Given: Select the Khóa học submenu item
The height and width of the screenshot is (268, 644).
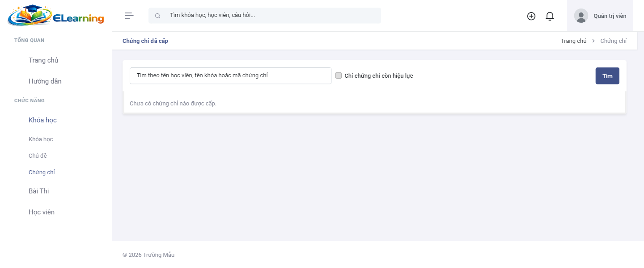Looking at the screenshot, I should (41, 139).
